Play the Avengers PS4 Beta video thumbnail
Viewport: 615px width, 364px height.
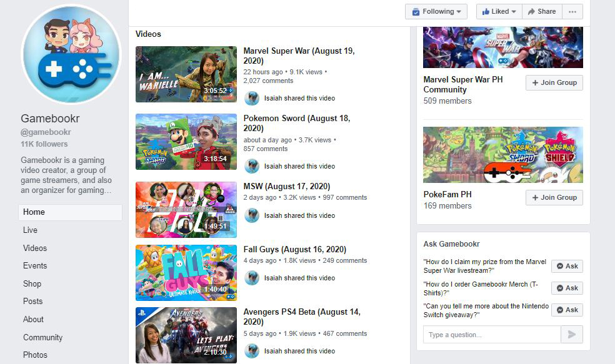pos(186,335)
